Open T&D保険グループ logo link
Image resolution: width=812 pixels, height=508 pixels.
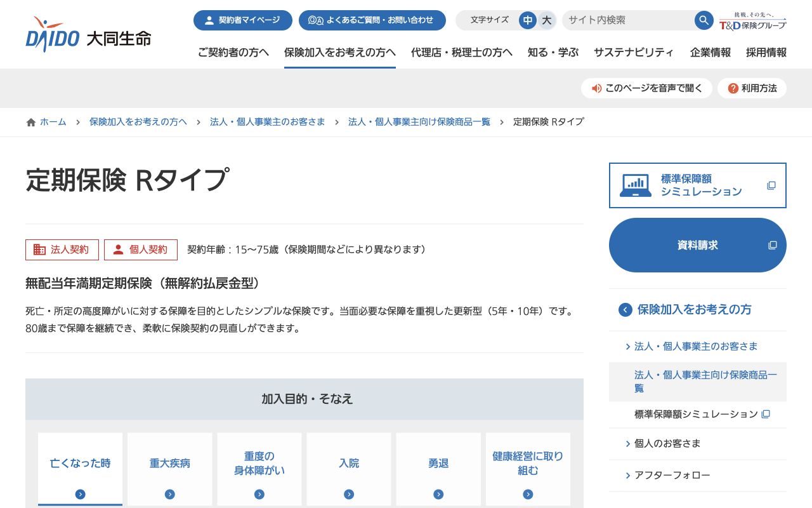752,20
